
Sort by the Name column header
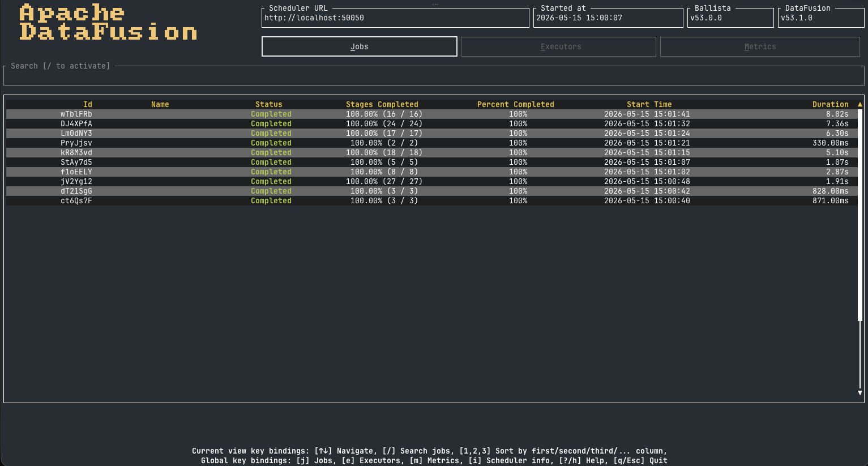click(160, 104)
